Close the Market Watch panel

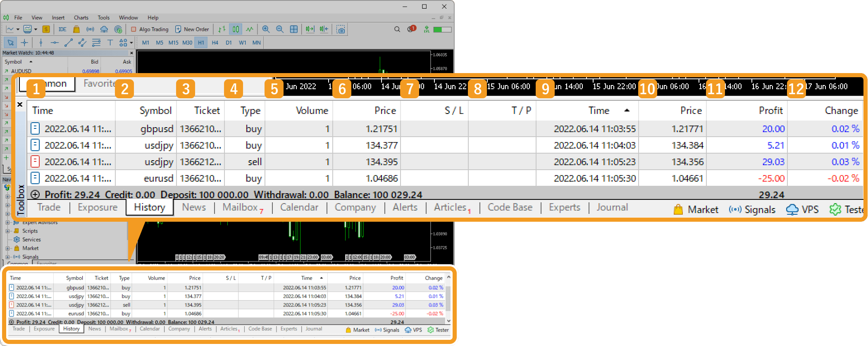tap(132, 53)
